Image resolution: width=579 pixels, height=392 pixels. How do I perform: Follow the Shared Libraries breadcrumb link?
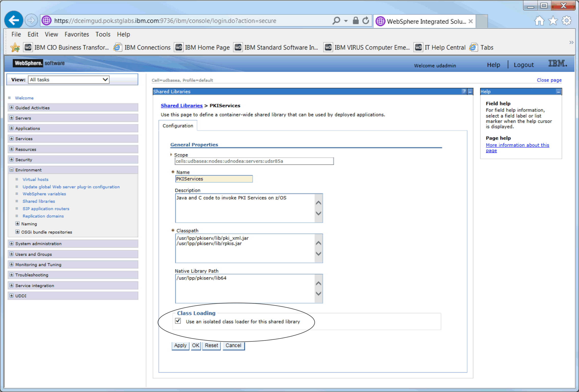click(x=181, y=106)
